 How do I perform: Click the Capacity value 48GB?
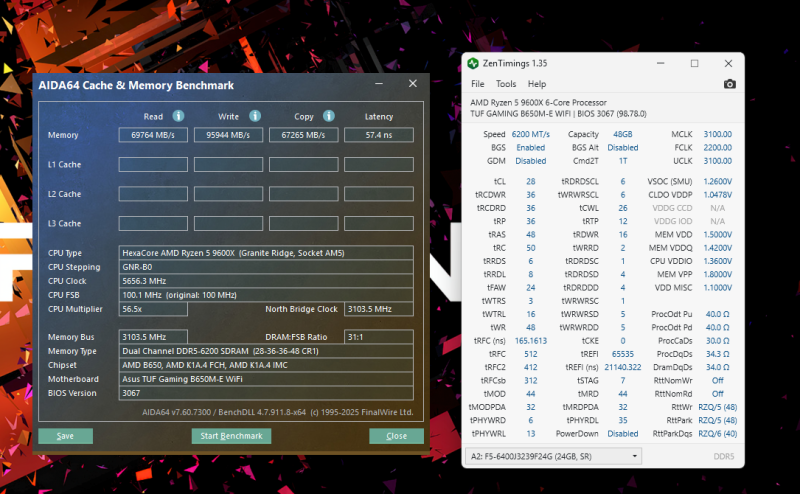tap(622, 134)
